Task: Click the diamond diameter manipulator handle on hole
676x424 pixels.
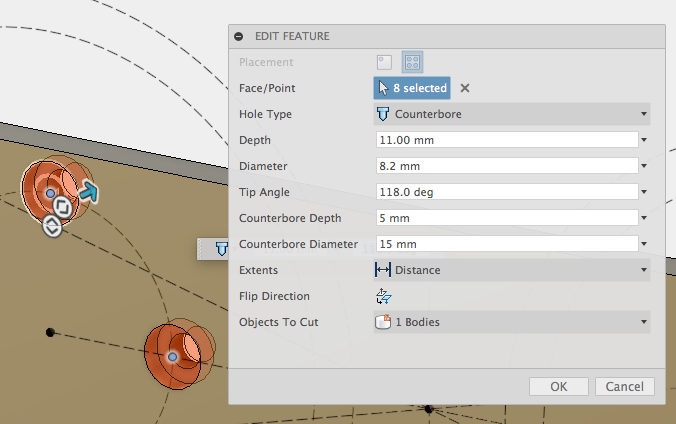Action: pos(52,226)
